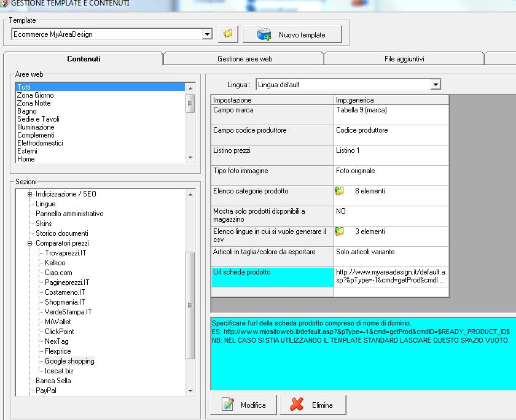516x420 pixels.
Task: Collapse the Comparatori prezzi tree node
Action: click(29, 243)
